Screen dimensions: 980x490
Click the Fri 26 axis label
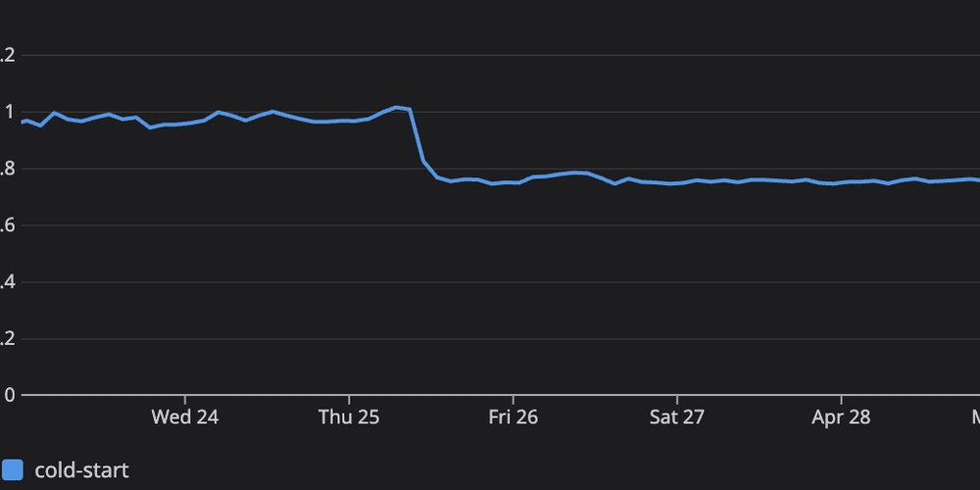pyautogui.click(x=513, y=417)
